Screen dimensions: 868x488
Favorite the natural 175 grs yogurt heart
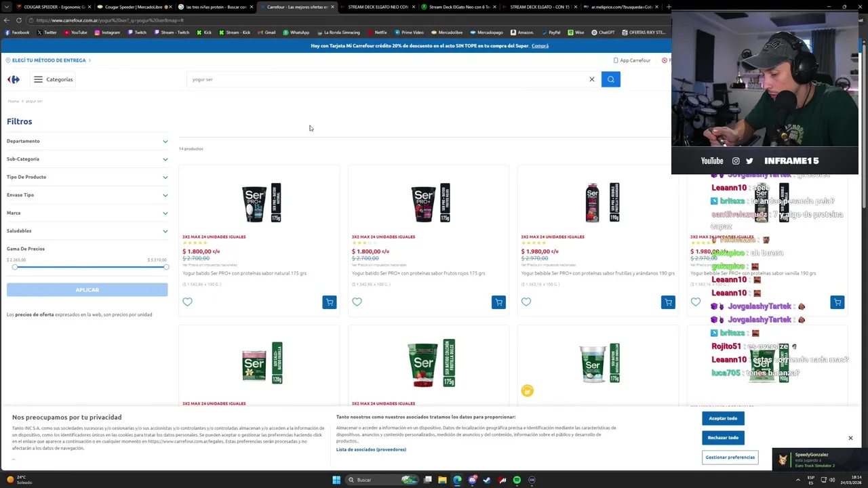188,302
